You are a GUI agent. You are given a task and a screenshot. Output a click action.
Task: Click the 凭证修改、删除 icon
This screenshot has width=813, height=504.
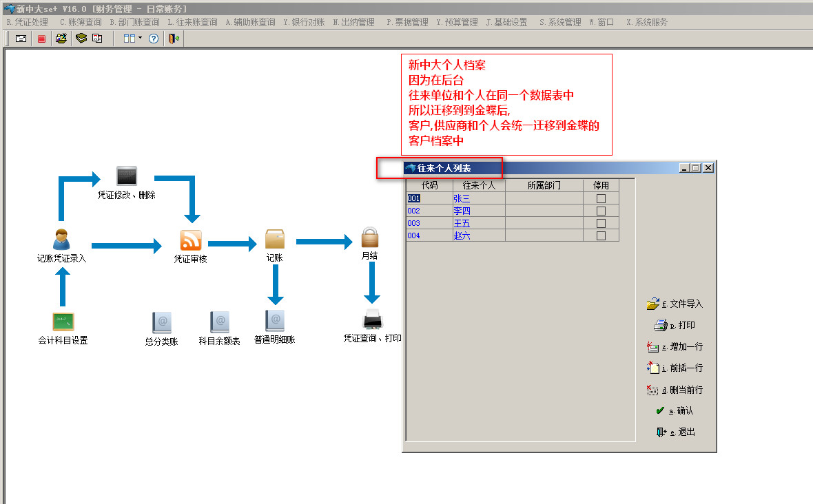point(127,176)
